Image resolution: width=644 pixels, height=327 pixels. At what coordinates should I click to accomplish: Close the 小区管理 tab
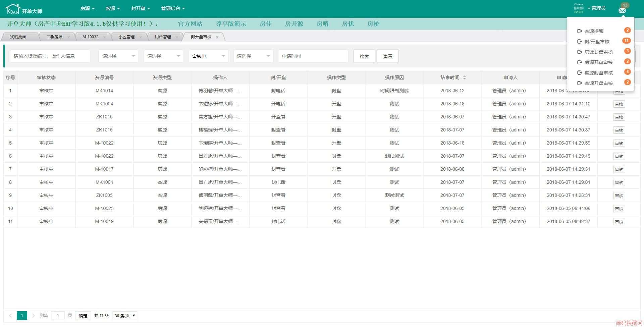pos(141,37)
